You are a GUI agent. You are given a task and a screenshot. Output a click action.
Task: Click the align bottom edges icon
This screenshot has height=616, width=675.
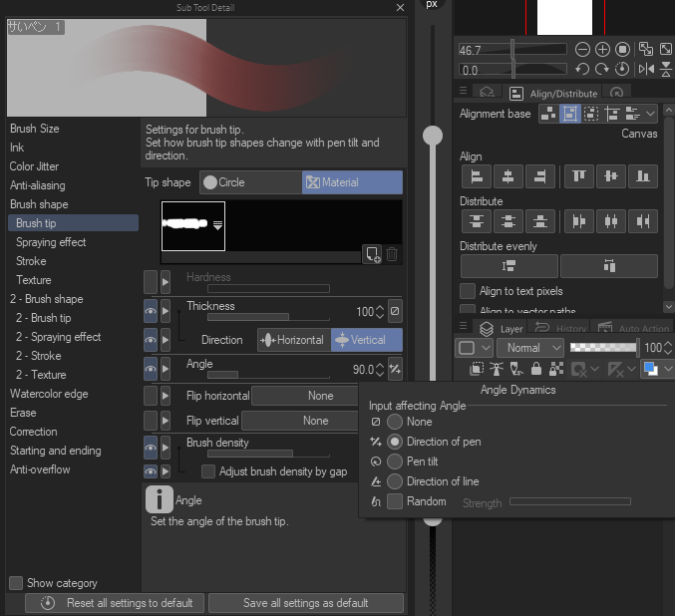643,176
